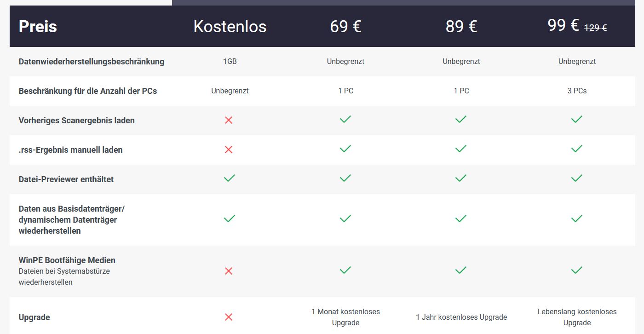644x334 pixels.
Task: Click the red X in the Upgrade row
Action: [229, 317]
